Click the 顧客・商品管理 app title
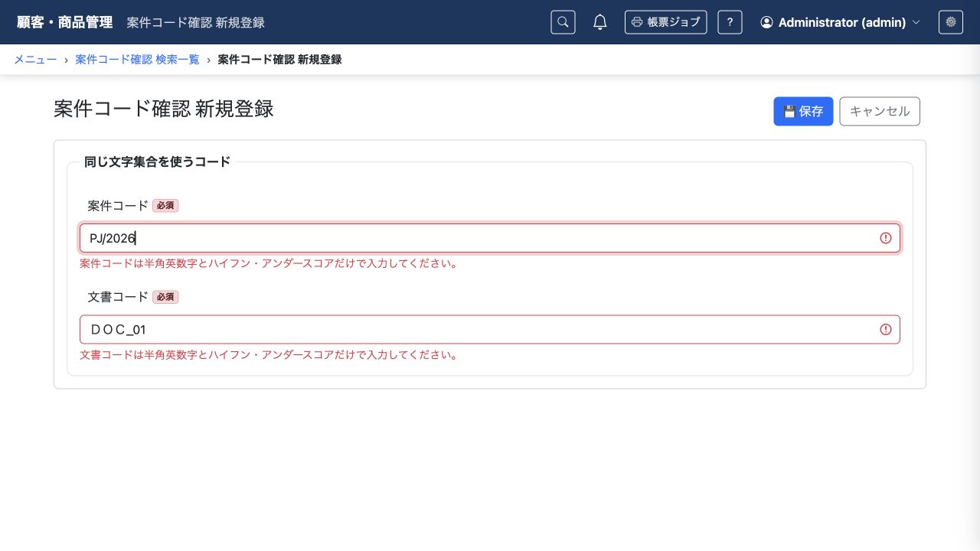980x551 pixels. 65,22
